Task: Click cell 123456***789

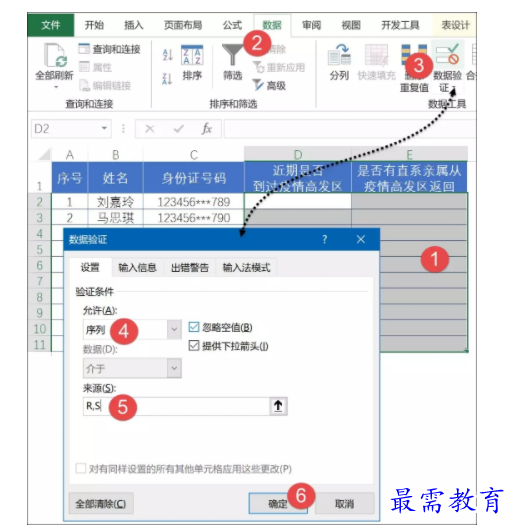Action: [x=194, y=202]
